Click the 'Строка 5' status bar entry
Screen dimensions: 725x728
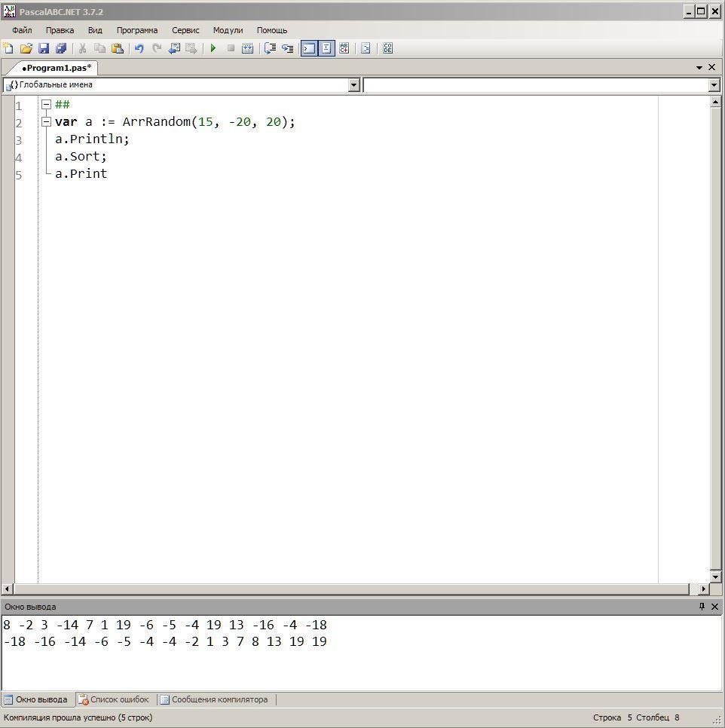(x=612, y=717)
